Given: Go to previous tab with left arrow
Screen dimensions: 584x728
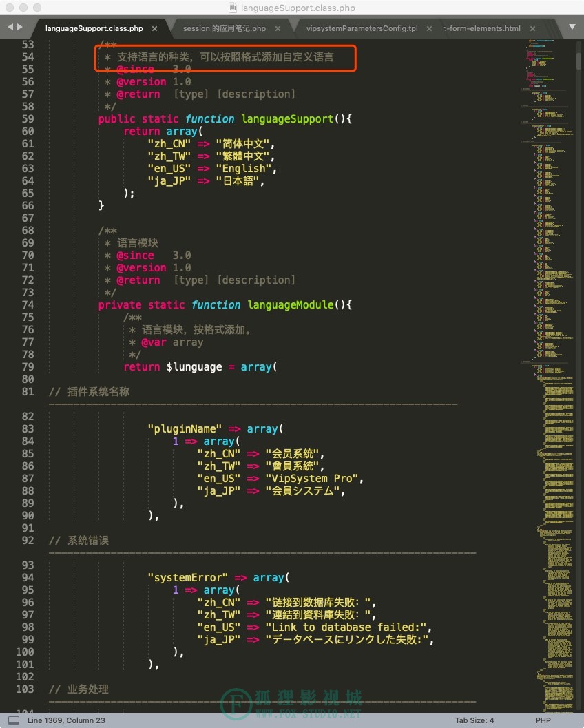Looking at the screenshot, I should coord(10,28).
